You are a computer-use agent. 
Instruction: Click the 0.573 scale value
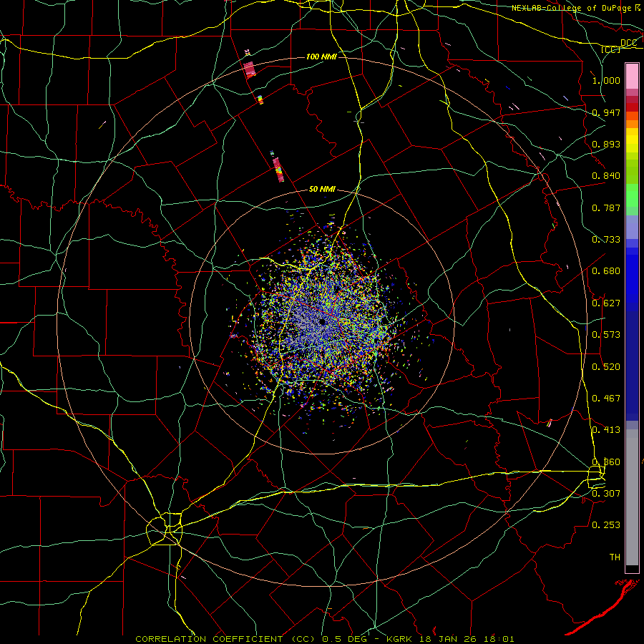click(606, 335)
